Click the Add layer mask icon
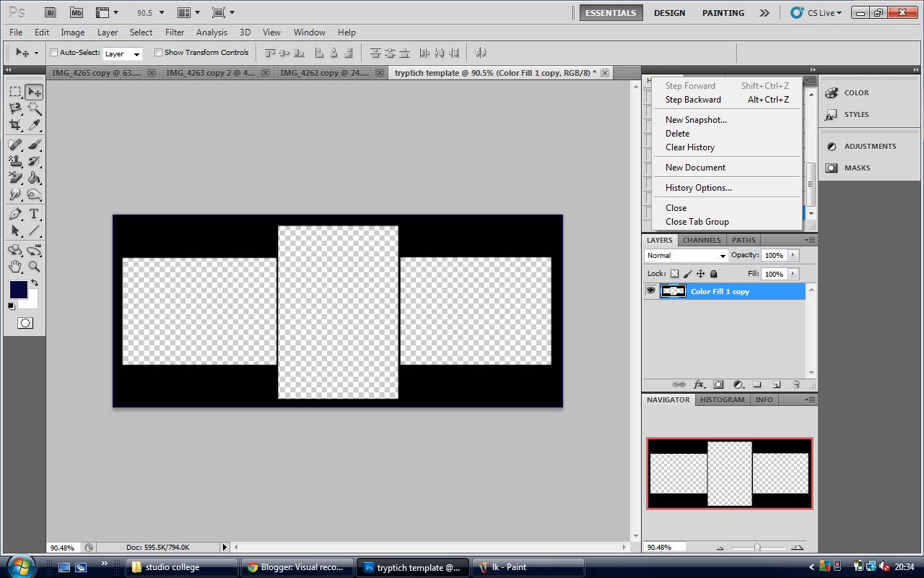The height and width of the screenshot is (578, 924). pyautogui.click(x=718, y=384)
